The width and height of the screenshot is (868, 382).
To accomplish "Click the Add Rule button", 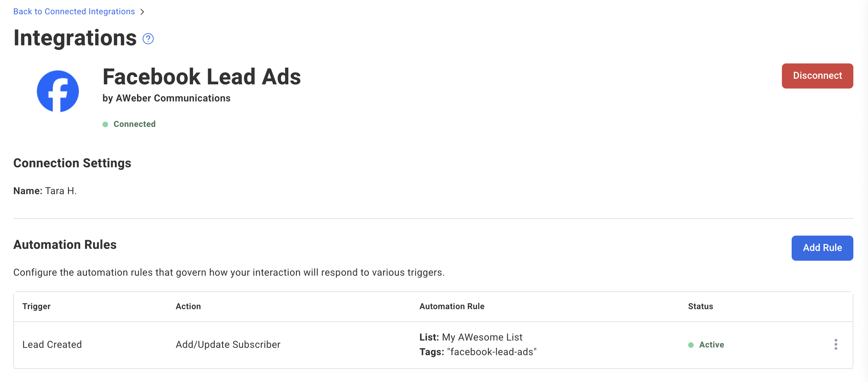I will (x=822, y=248).
